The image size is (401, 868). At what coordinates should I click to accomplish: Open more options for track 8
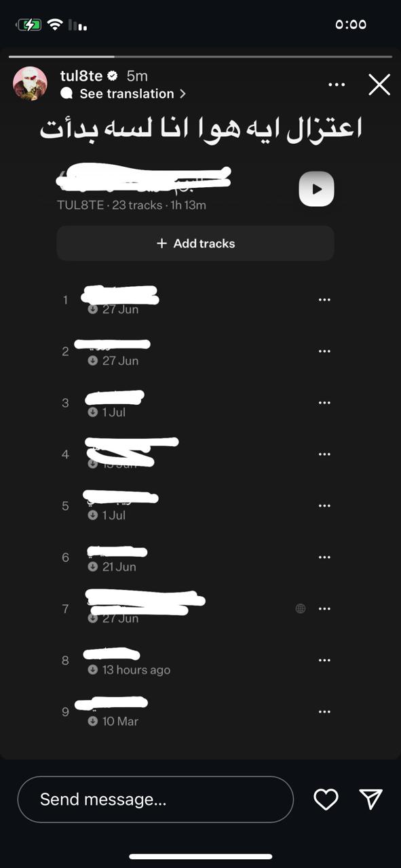coord(324,660)
